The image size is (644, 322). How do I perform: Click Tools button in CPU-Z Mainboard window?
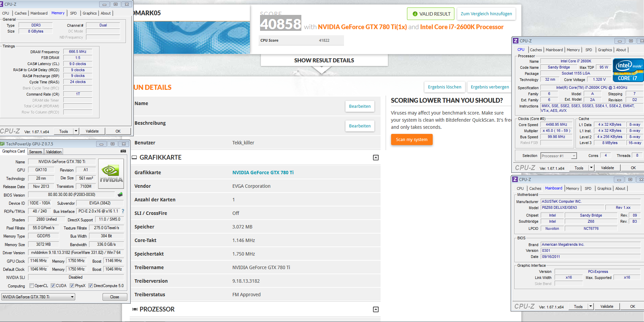pyautogui.click(x=578, y=306)
